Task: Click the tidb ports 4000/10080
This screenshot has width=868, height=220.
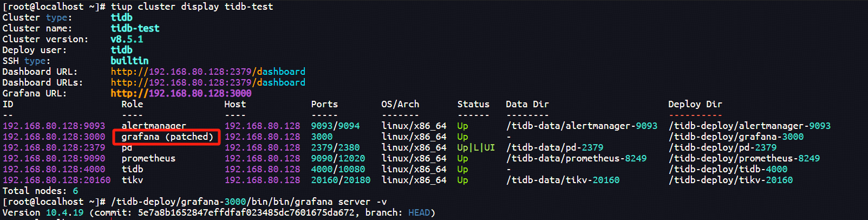Action: coord(338,169)
